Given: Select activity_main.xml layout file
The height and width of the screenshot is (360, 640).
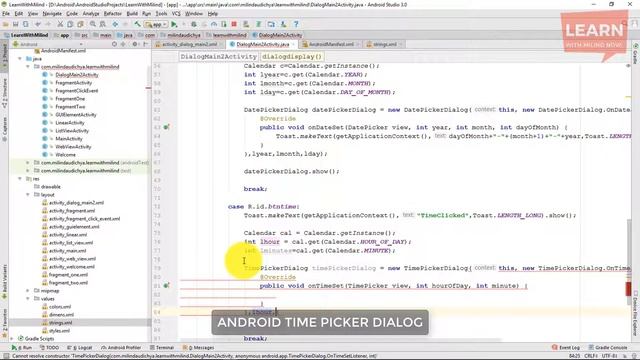Looking at the screenshot, I should [67, 251].
